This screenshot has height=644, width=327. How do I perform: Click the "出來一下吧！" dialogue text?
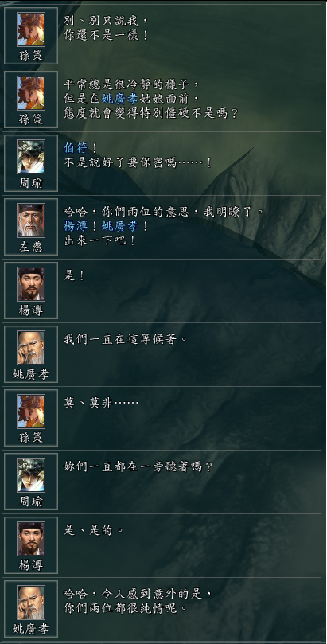[x=99, y=240]
